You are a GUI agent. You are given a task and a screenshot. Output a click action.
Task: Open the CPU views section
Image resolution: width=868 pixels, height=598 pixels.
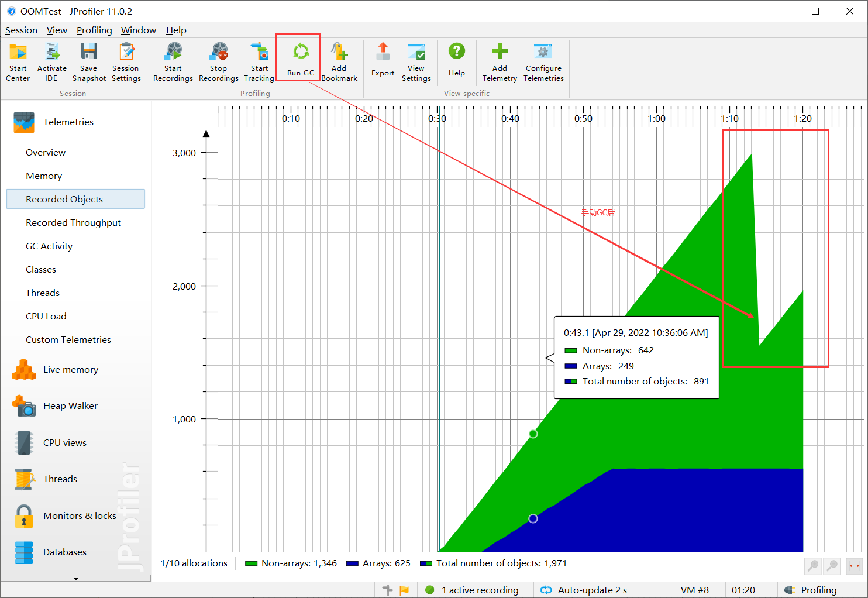pyautogui.click(x=50, y=443)
